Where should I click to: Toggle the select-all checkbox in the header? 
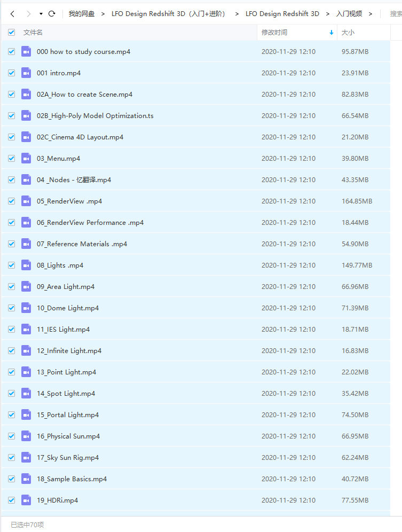tap(12, 33)
